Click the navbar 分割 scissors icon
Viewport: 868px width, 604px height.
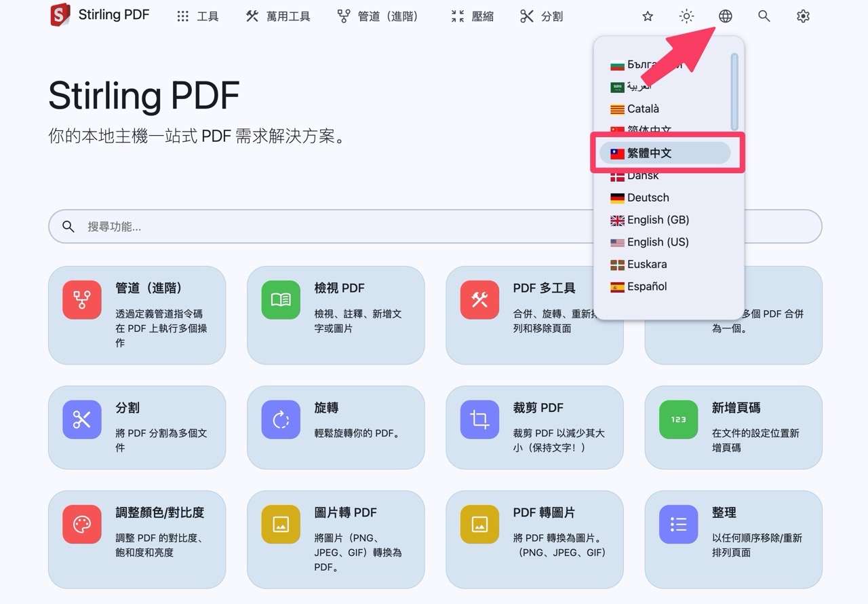pos(527,16)
